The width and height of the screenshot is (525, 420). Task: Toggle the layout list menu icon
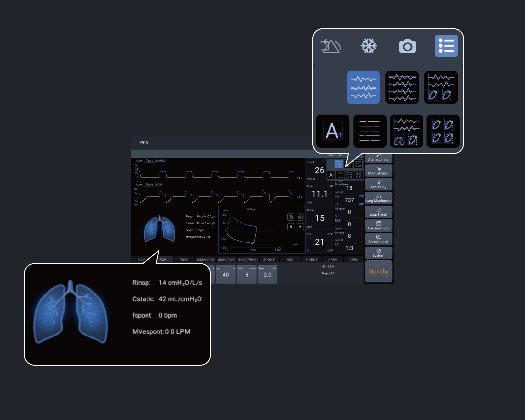446,46
